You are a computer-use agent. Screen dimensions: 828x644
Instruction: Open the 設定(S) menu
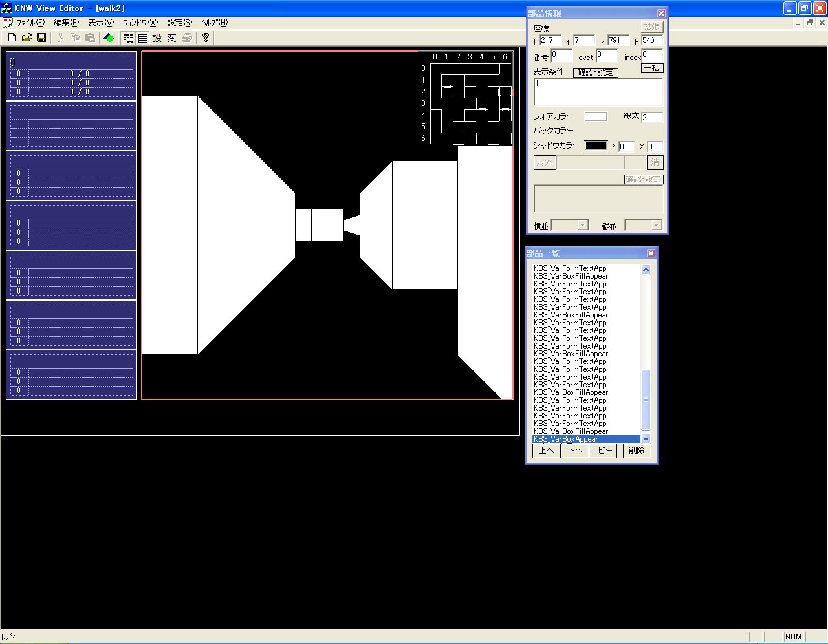pyautogui.click(x=179, y=23)
